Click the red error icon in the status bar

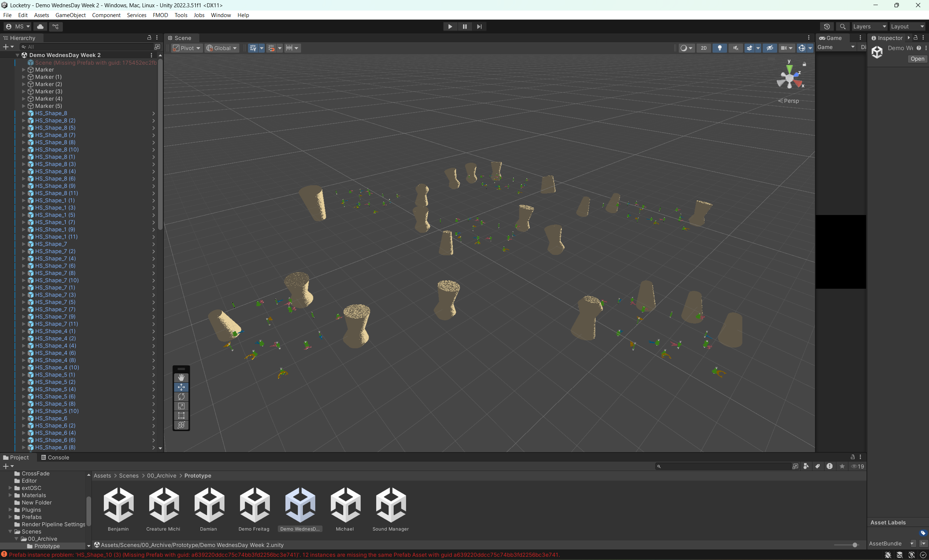coord(4,554)
